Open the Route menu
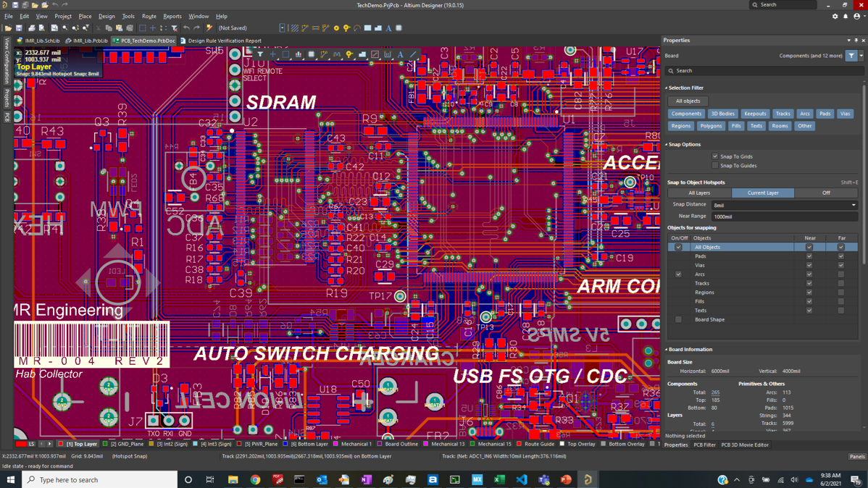The image size is (868, 488). click(x=149, y=16)
